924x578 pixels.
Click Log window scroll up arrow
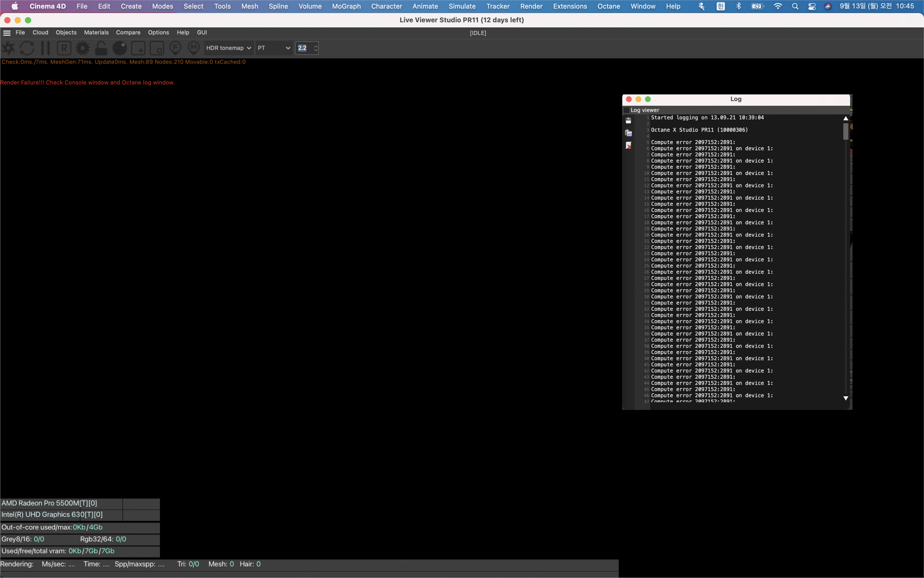click(x=846, y=119)
